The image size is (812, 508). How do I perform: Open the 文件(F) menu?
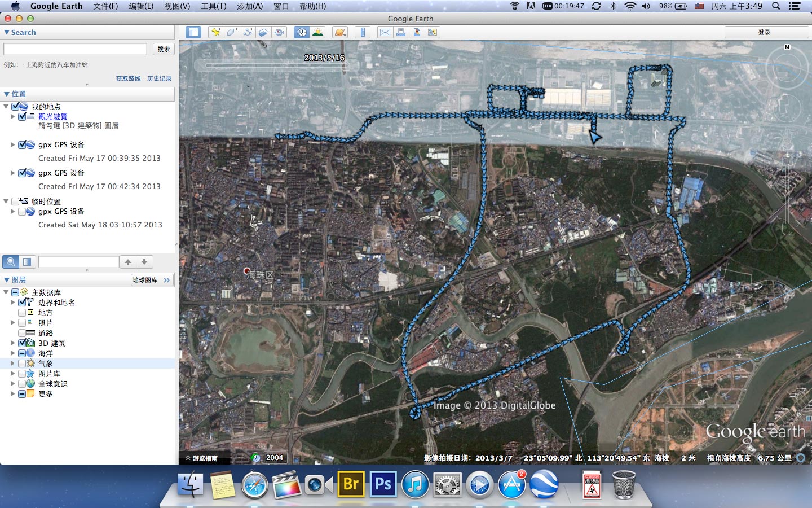coord(105,6)
